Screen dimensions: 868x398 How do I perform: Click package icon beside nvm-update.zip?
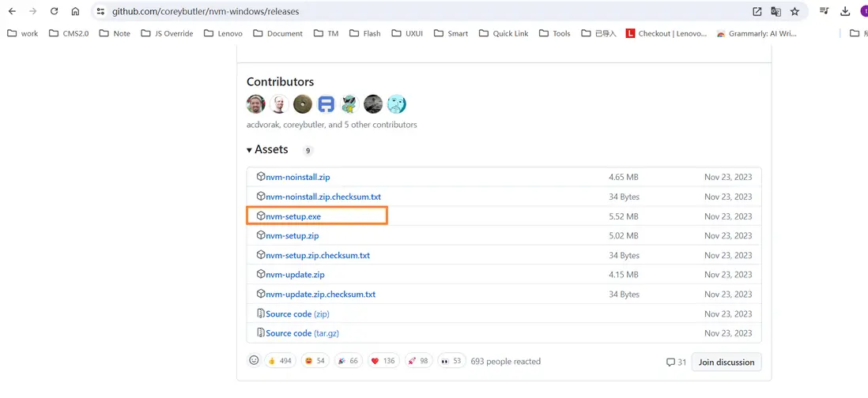(261, 274)
